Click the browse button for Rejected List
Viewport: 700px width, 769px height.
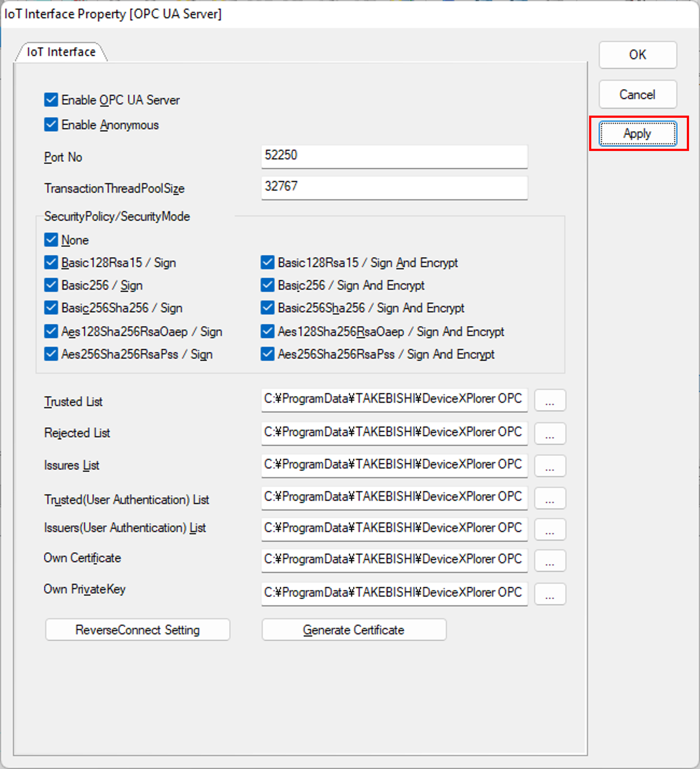click(550, 433)
